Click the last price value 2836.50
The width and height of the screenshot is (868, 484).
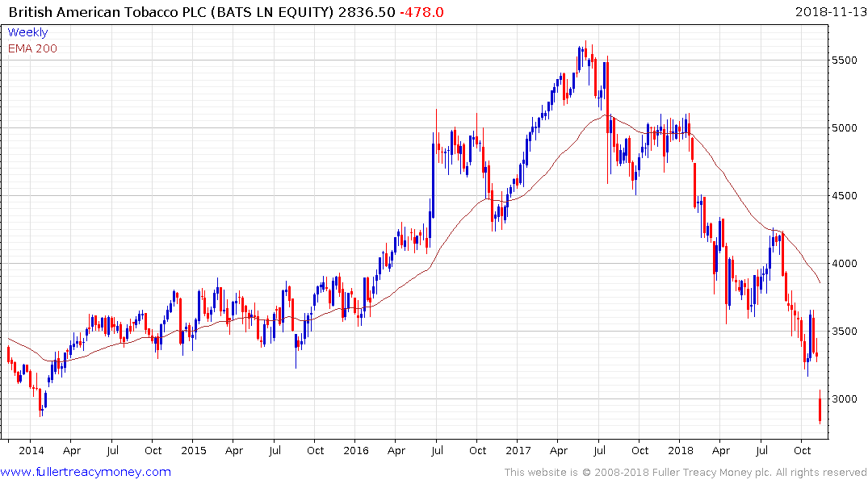pos(367,12)
